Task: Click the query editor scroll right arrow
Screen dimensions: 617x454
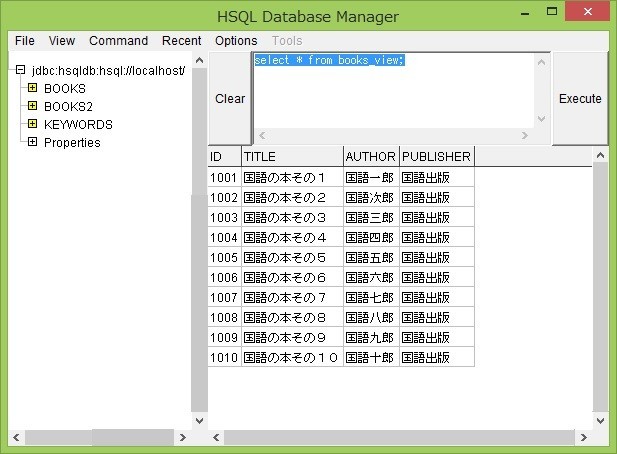Action: (x=525, y=135)
